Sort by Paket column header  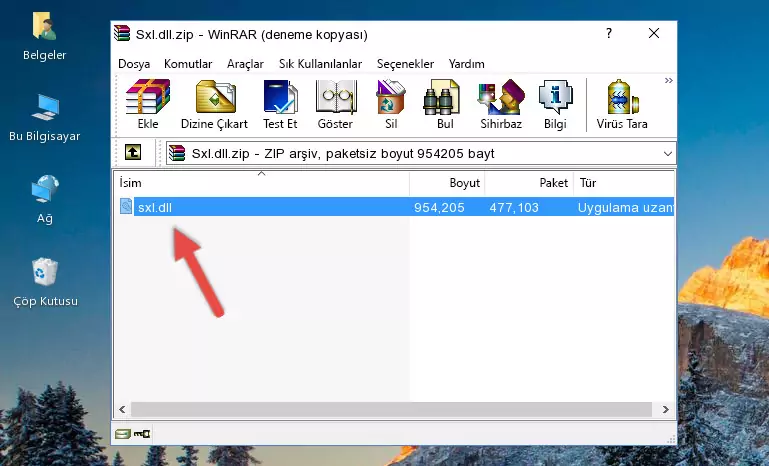[x=529, y=182]
